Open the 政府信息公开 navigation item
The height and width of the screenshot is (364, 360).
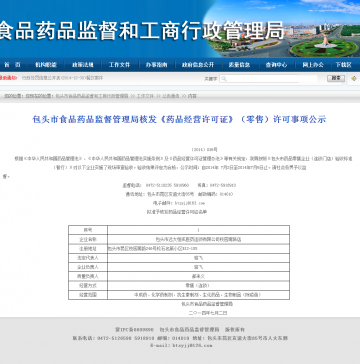198,65
